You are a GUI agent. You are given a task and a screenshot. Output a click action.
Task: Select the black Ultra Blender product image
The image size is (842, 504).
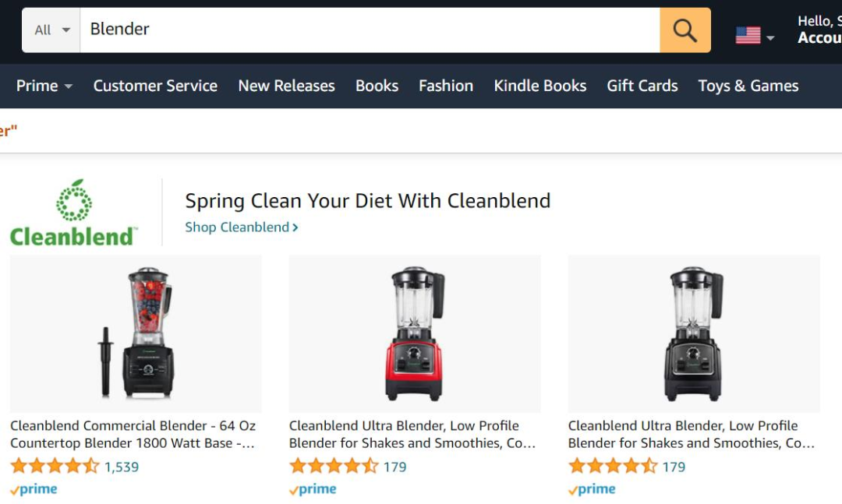click(x=693, y=333)
